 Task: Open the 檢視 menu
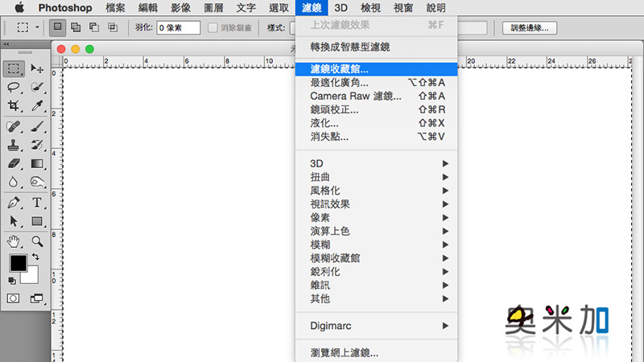[x=370, y=7]
